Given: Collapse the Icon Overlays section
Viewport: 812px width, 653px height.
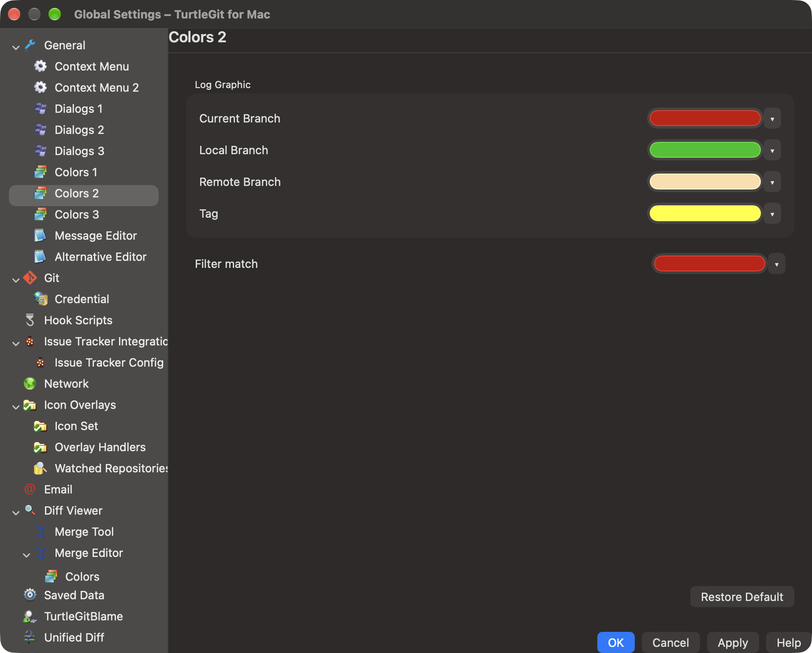Looking at the screenshot, I should [16, 406].
